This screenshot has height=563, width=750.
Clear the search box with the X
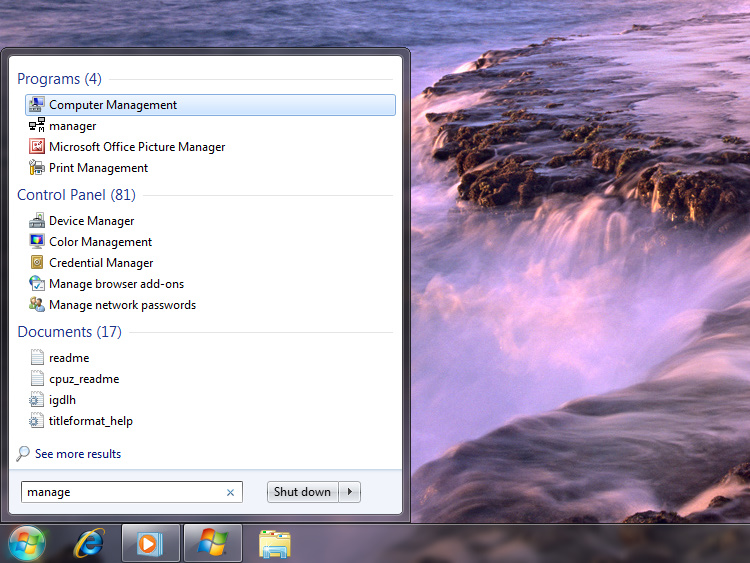click(230, 492)
